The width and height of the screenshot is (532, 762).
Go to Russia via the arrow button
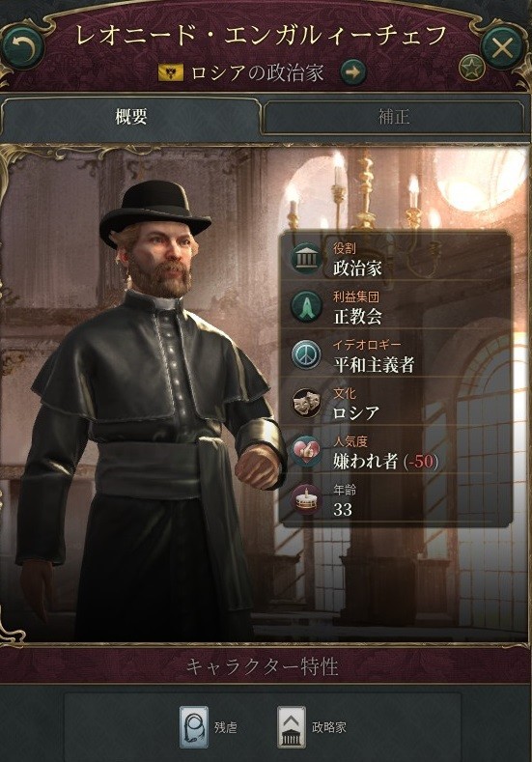tap(353, 72)
